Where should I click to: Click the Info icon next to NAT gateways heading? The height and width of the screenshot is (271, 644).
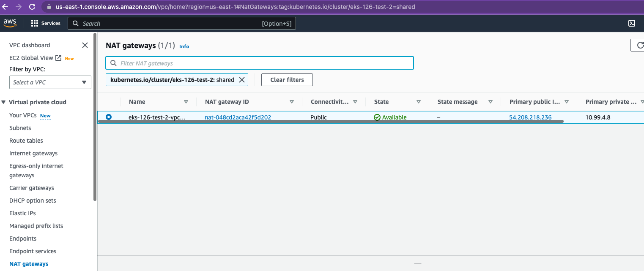[184, 46]
